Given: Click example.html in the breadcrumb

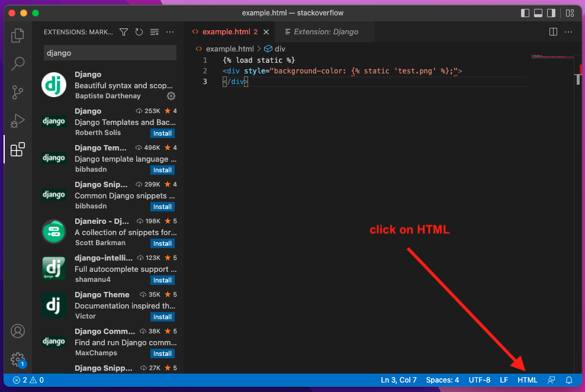Looking at the screenshot, I should [230, 49].
